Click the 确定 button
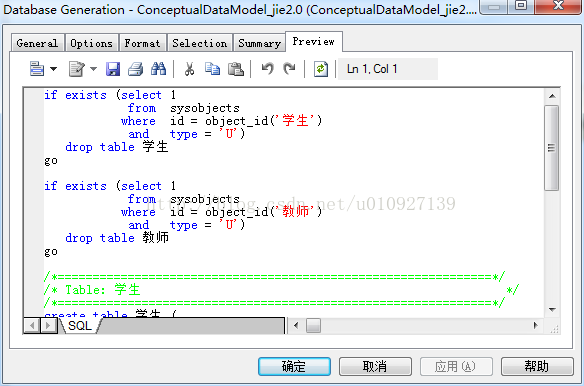This screenshot has width=584, height=386. tap(294, 367)
